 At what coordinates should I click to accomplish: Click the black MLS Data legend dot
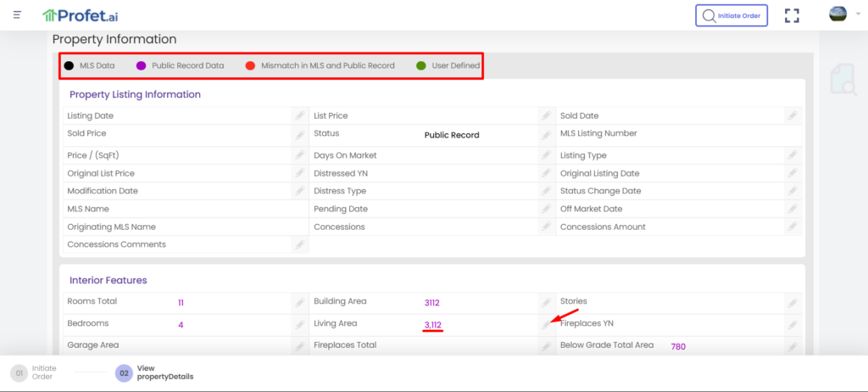point(70,65)
